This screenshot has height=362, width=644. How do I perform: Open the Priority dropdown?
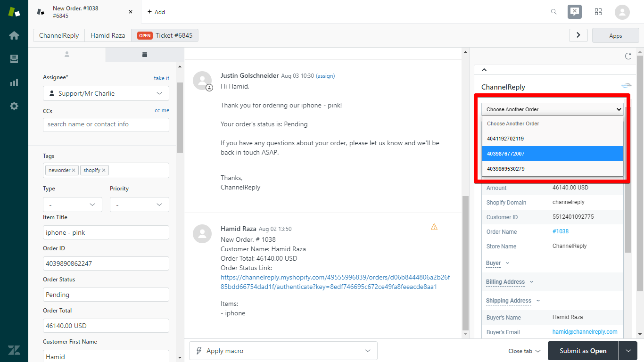tap(140, 205)
